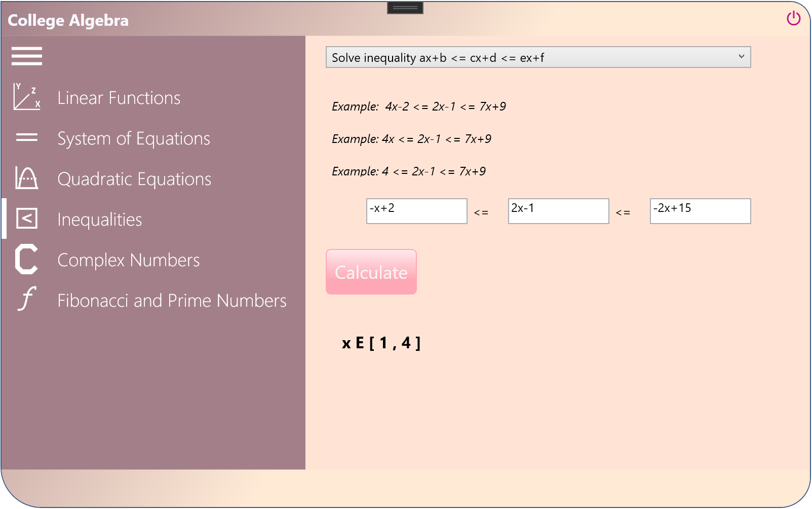This screenshot has width=812, height=509.
Task: Click the Fibonacci function f icon
Action: pos(26,300)
